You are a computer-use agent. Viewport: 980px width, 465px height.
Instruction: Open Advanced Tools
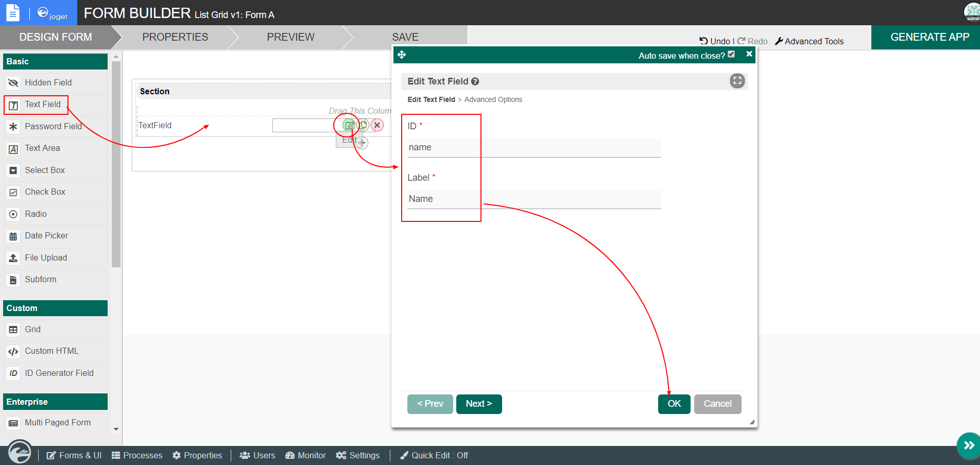click(809, 41)
